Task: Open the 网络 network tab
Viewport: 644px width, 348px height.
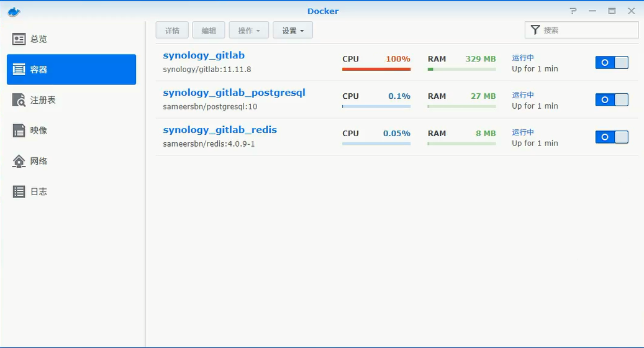Action: click(71, 161)
